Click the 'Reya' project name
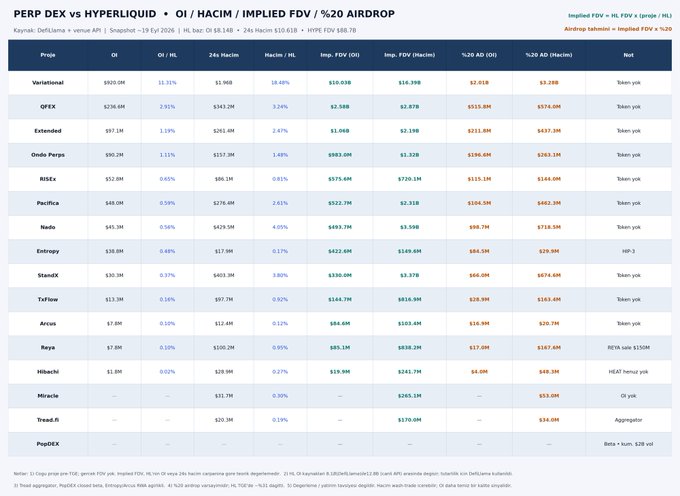Screen dimensions: 680x496 coord(48,348)
